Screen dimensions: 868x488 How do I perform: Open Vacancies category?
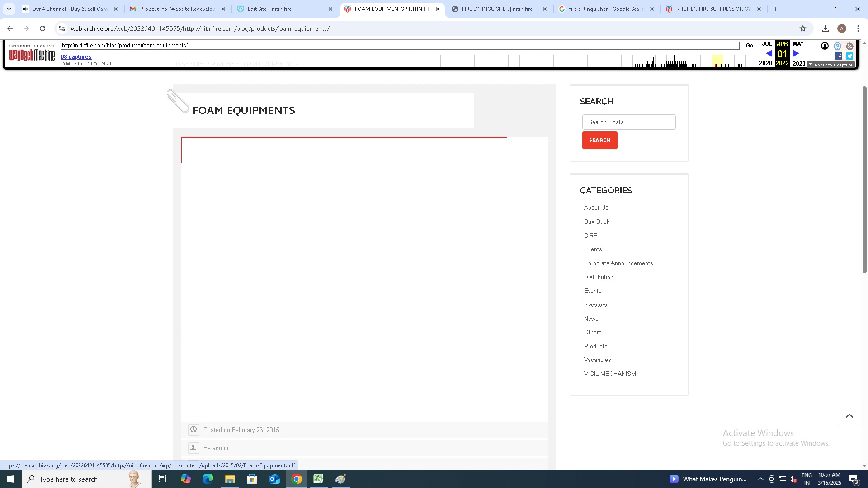tap(597, 360)
